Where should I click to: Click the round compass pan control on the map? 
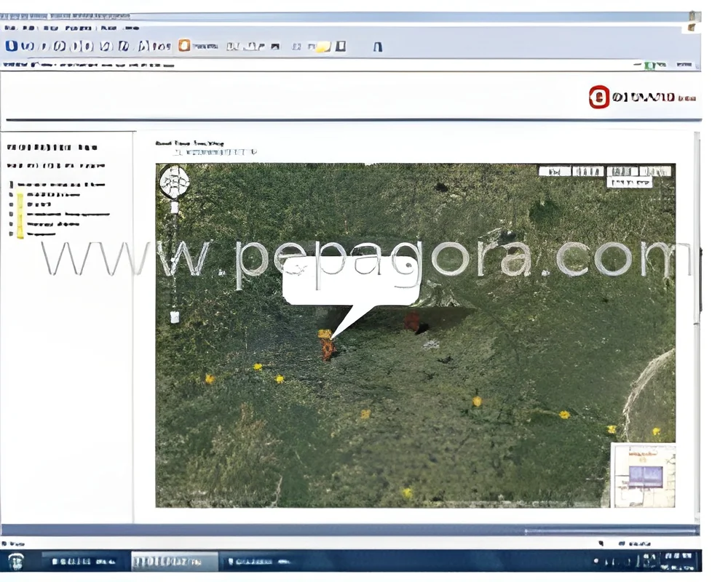pyautogui.click(x=175, y=181)
